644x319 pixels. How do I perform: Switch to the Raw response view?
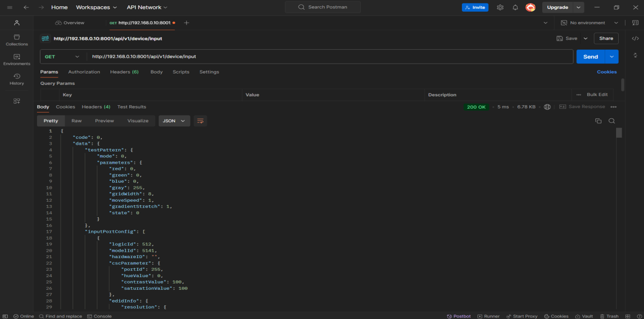[x=77, y=121]
